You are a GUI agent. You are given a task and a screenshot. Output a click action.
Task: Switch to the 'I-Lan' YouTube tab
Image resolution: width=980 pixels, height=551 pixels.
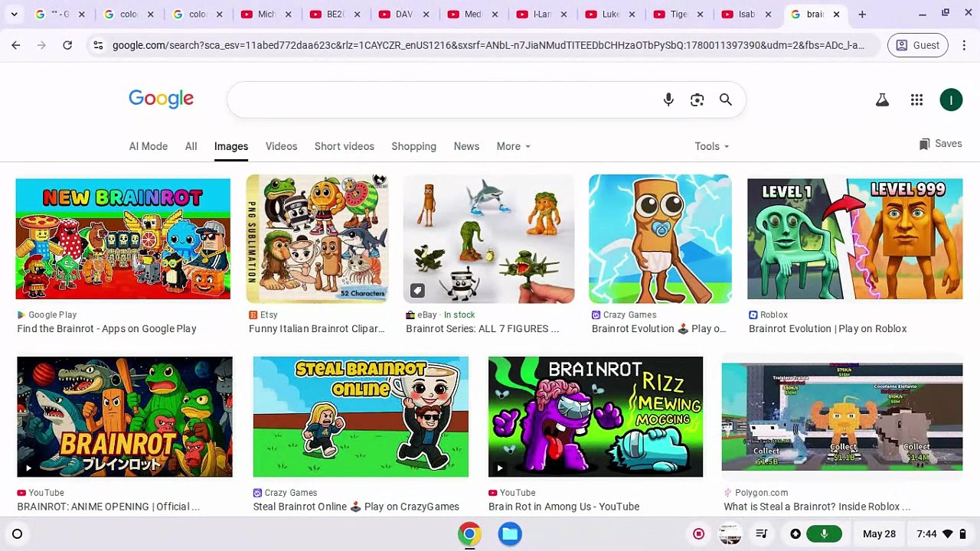541,14
